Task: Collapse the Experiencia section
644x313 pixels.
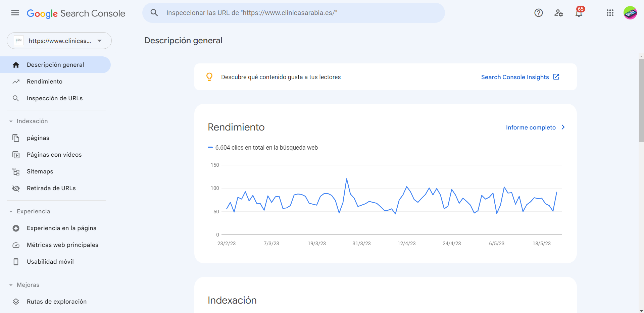Action: tap(11, 211)
